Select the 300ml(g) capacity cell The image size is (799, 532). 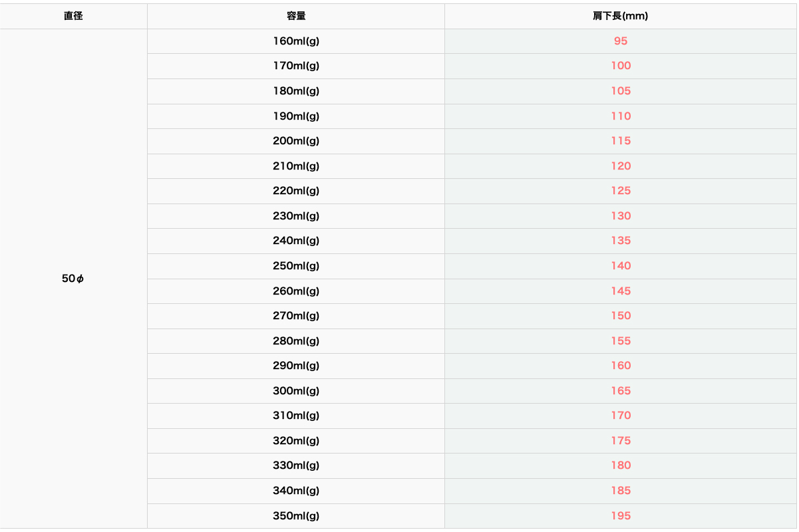296,391
